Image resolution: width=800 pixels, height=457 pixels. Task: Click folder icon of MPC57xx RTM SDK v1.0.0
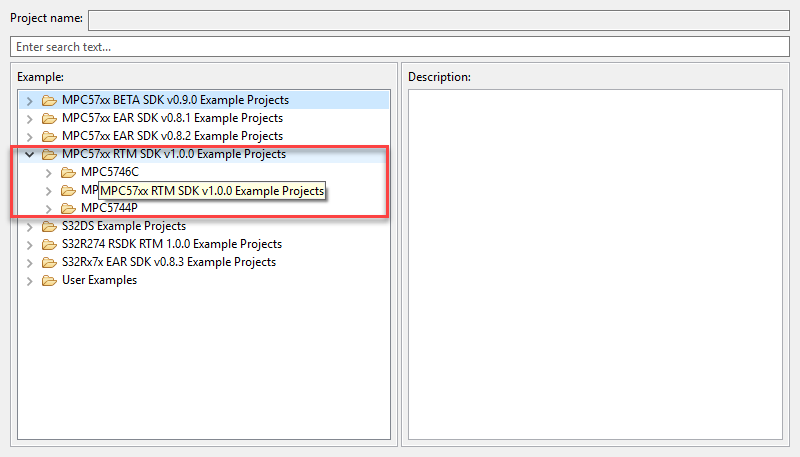[x=49, y=154]
